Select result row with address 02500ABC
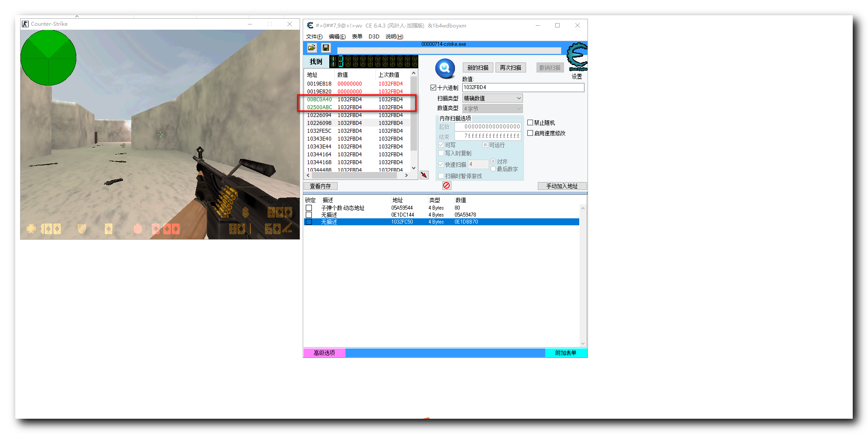Image resolution: width=868 pixels, height=434 pixels. pyautogui.click(x=357, y=107)
